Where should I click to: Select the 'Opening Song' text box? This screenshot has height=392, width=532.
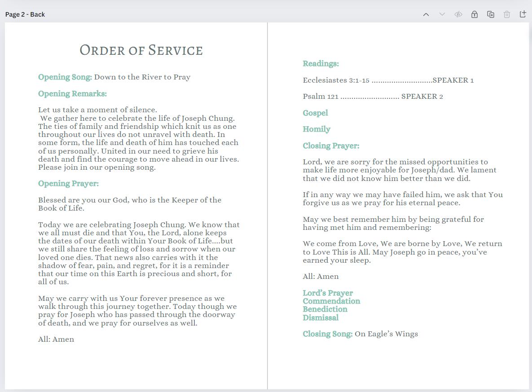pyautogui.click(x=114, y=77)
